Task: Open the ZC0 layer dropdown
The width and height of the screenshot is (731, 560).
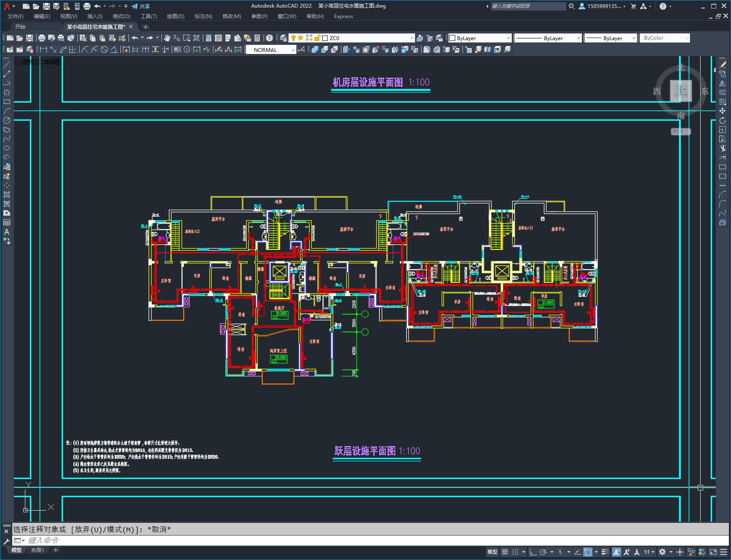Action: click(x=367, y=38)
